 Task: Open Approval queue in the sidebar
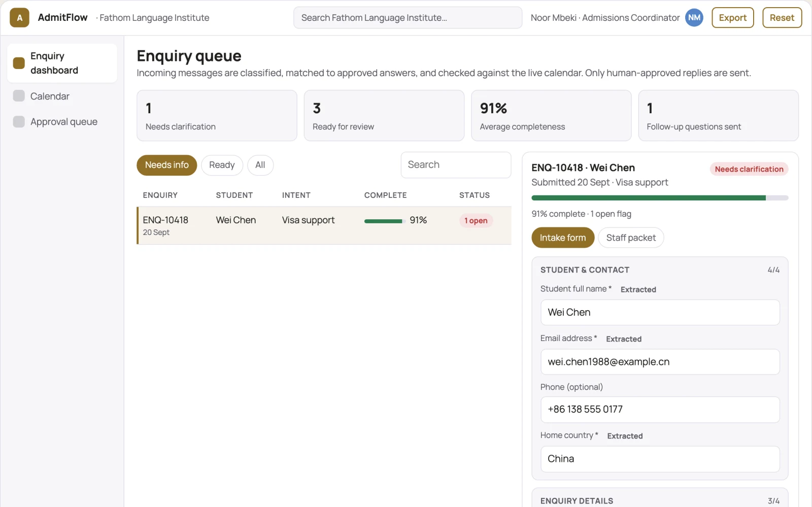[62, 122]
